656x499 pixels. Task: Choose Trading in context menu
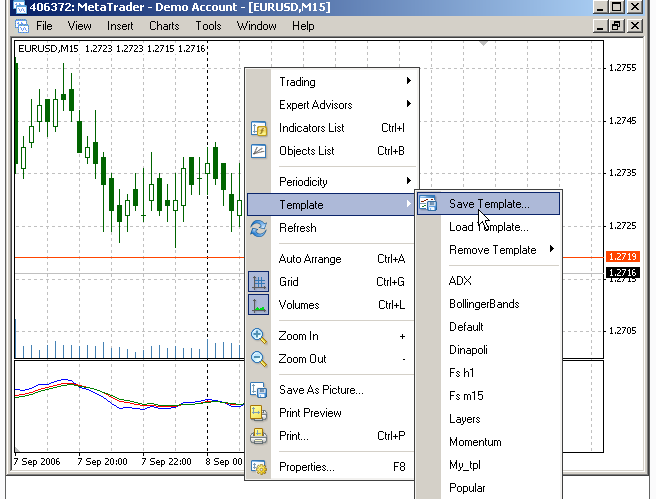click(x=331, y=82)
